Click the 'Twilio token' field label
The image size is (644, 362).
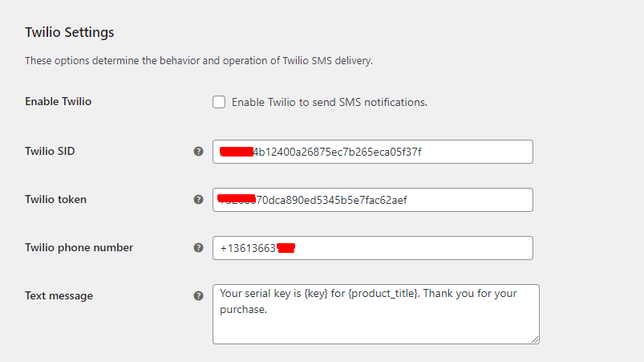[x=55, y=199]
